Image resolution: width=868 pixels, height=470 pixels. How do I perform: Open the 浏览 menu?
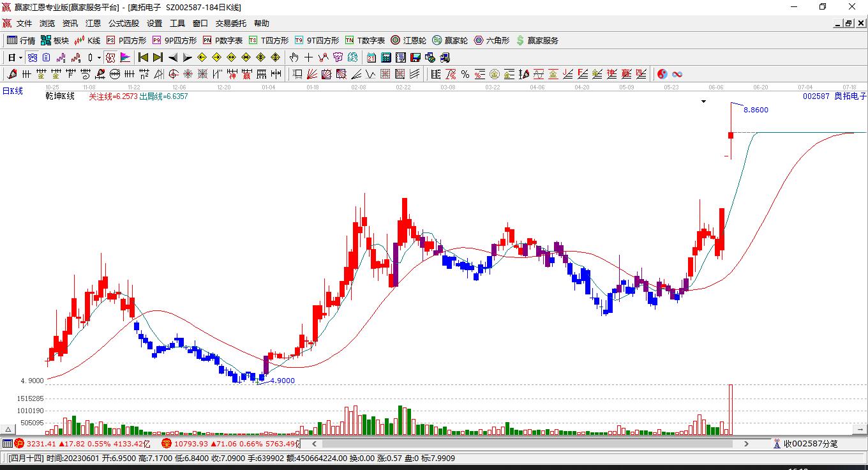coord(47,24)
